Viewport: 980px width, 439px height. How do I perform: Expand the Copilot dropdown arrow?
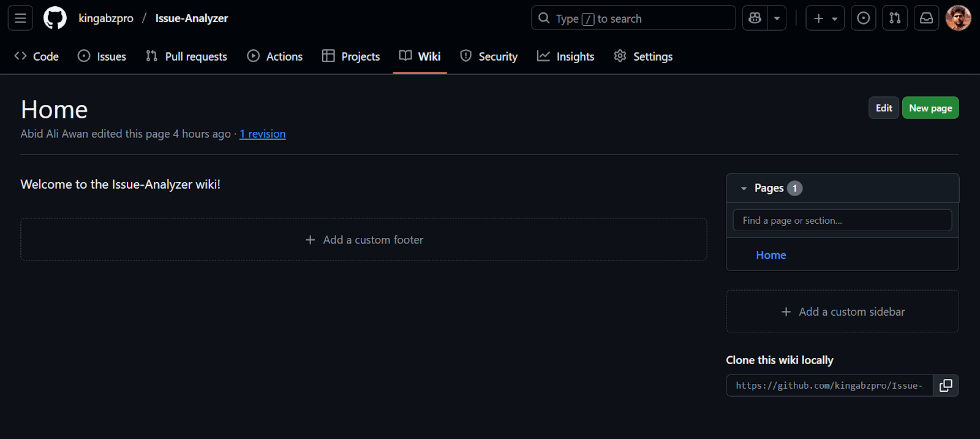[x=777, y=18]
